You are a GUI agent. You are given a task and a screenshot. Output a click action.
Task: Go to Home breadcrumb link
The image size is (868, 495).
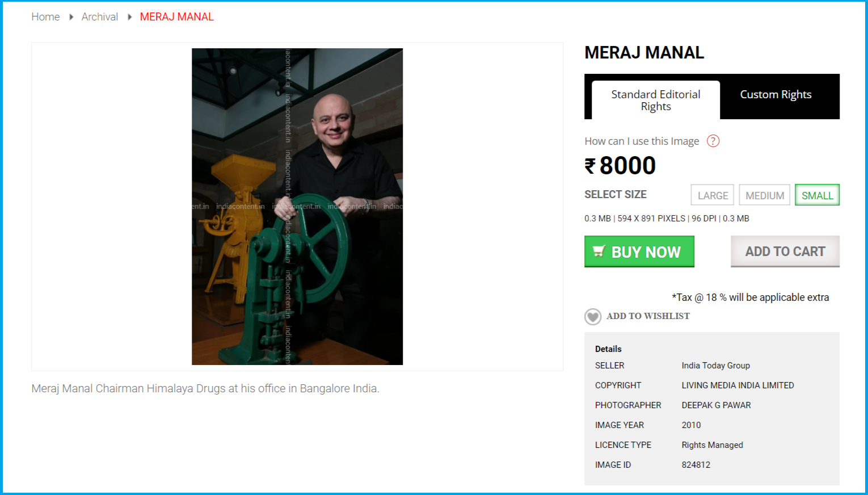pyautogui.click(x=45, y=17)
